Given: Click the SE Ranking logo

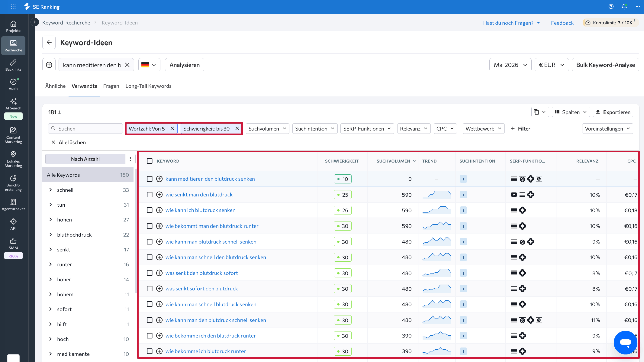Looking at the screenshot, I should pyautogui.click(x=42, y=7).
